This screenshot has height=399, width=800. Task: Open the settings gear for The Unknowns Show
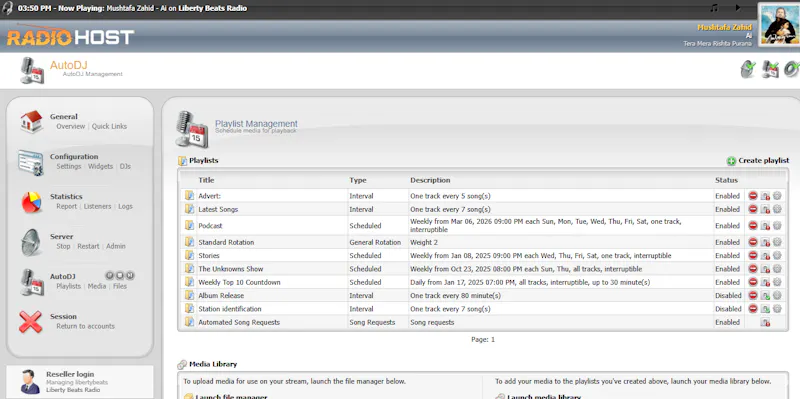click(777, 268)
